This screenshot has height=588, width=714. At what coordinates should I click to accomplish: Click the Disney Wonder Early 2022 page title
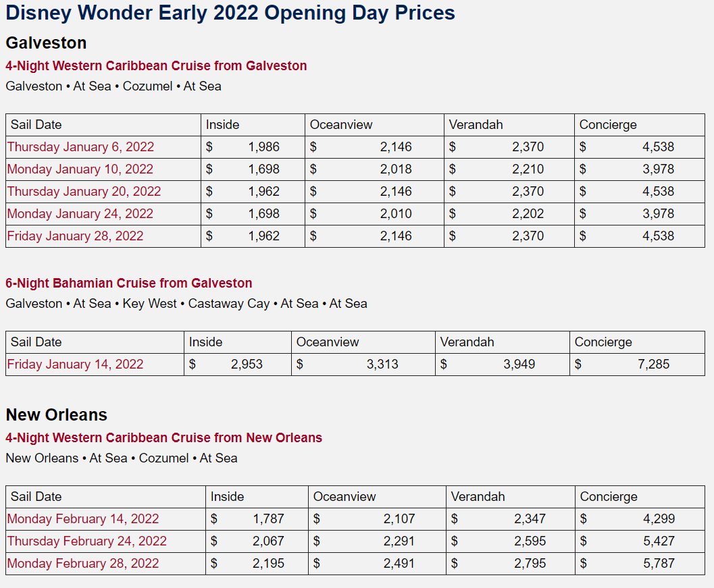coord(230,13)
